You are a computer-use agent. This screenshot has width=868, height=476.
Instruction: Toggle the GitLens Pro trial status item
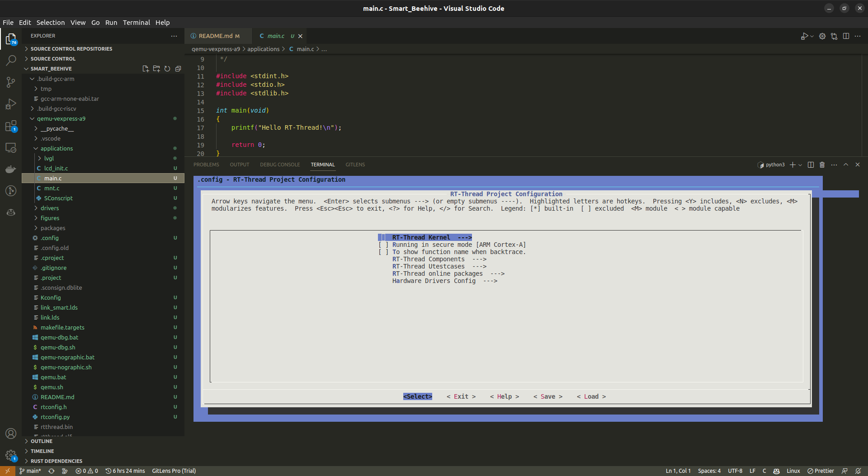(x=174, y=471)
